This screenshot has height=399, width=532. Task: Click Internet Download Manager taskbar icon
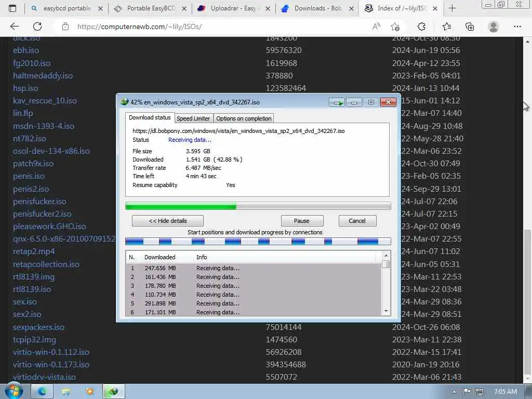point(114,392)
